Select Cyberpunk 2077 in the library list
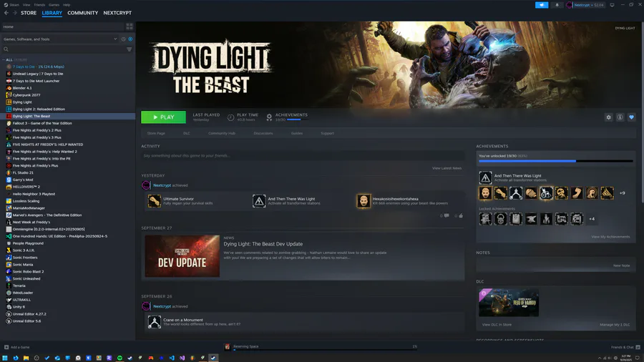644x362 pixels. point(26,95)
